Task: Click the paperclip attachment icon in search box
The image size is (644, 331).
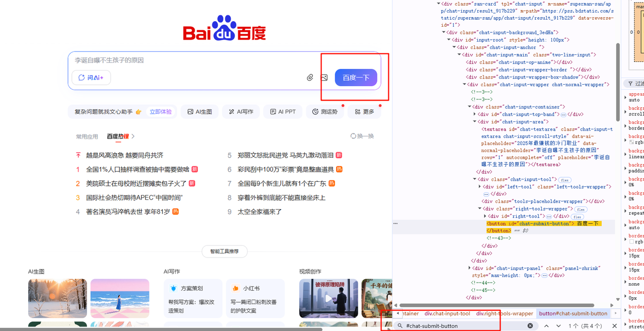Action: tap(310, 78)
